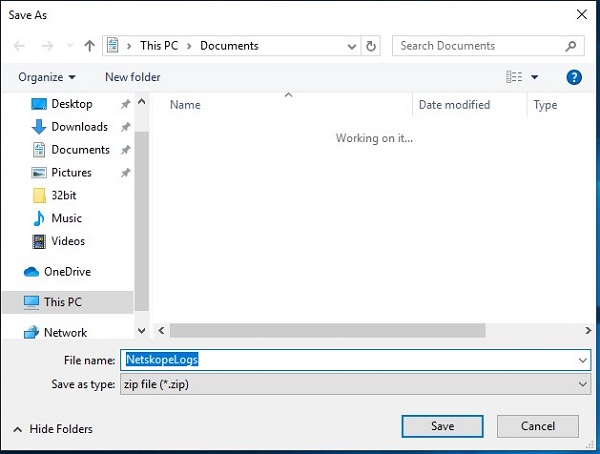The height and width of the screenshot is (454, 600).
Task: Open the address bar path history dropdown
Action: click(x=352, y=46)
